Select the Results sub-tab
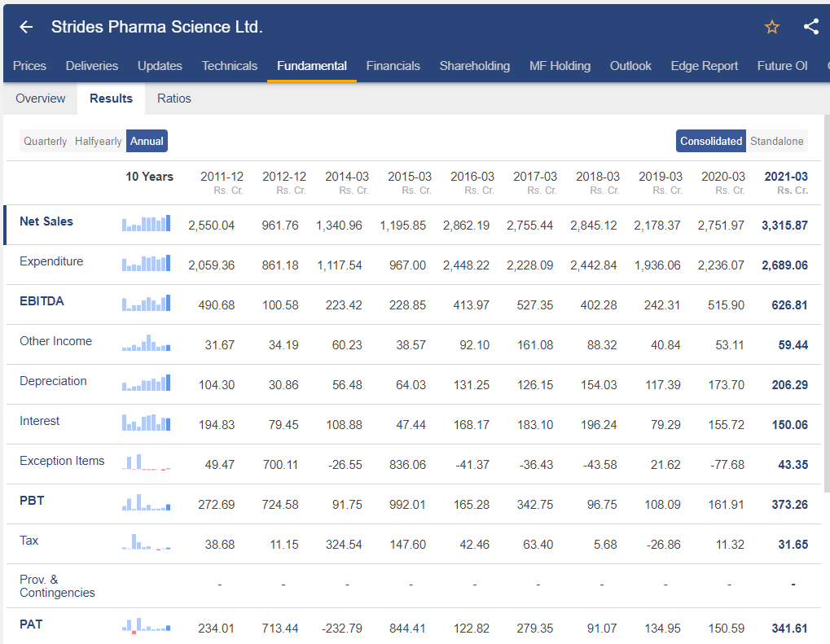 [x=111, y=99]
